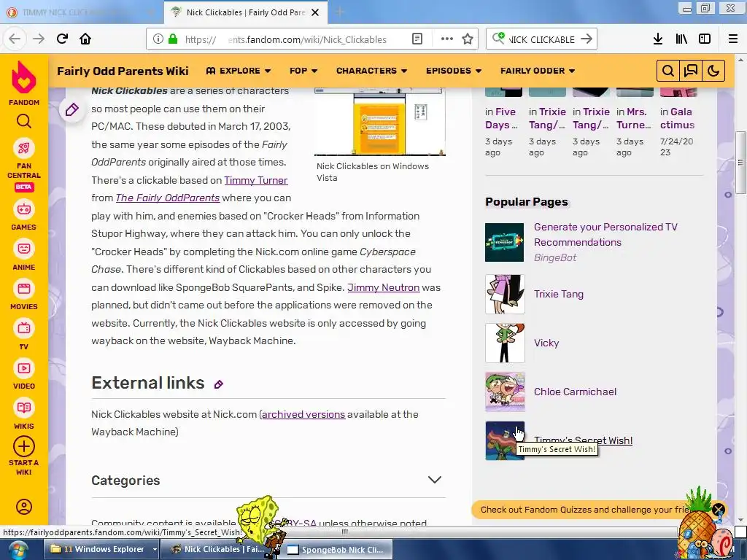Open the FAIRLY ODDER dropdown menu
The image size is (747, 560).
[538, 71]
